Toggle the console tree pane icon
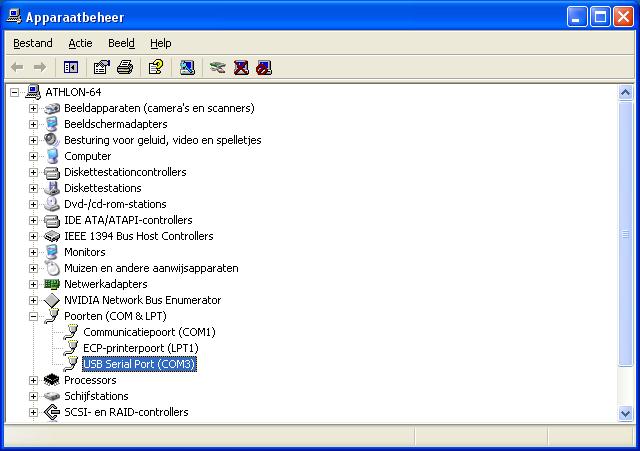The image size is (640, 451). pyautogui.click(x=71, y=67)
